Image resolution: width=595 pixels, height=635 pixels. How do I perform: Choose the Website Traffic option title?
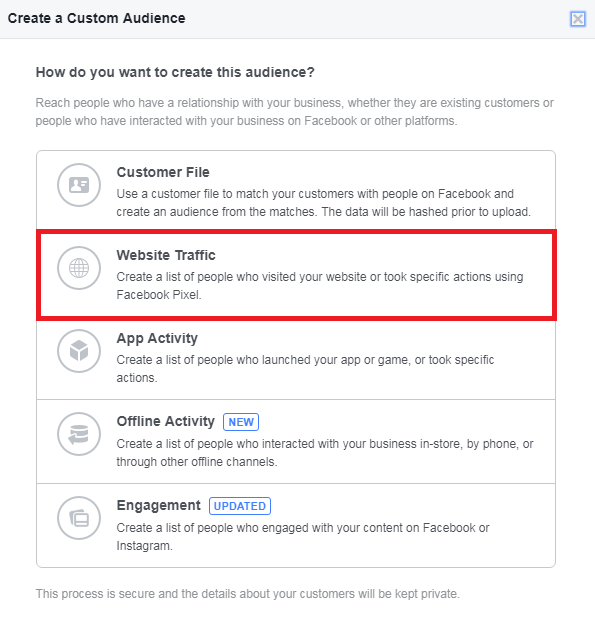pyautogui.click(x=166, y=255)
